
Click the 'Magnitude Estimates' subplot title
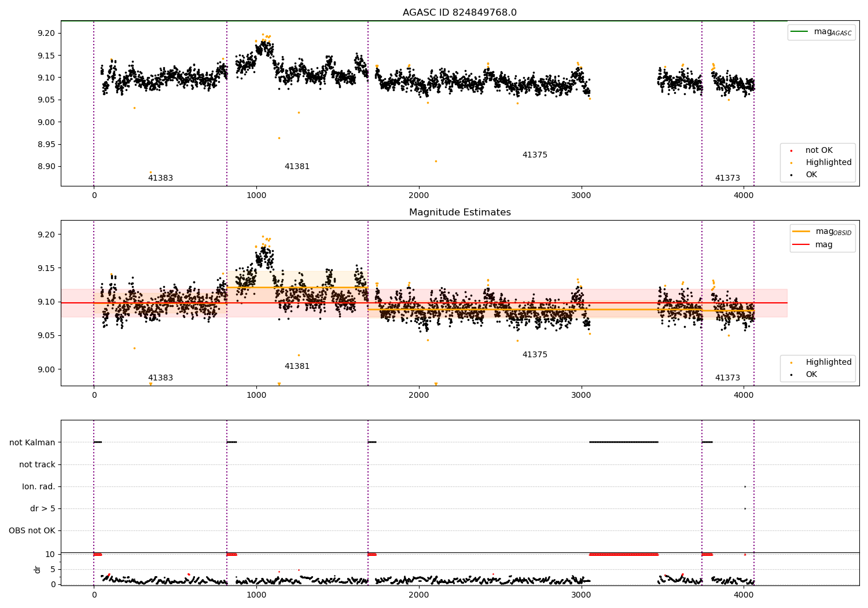click(459, 213)
